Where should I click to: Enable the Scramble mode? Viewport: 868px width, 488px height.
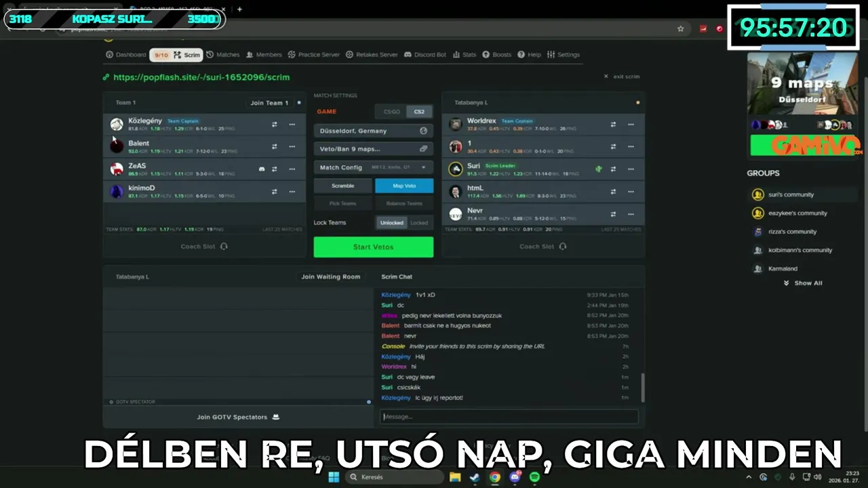coord(343,186)
